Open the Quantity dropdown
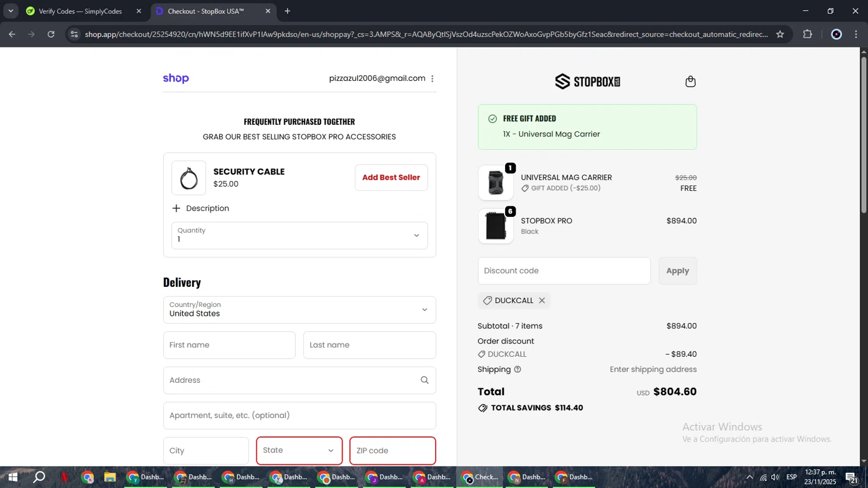Image resolution: width=868 pixels, height=488 pixels. pyautogui.click(x=300, y=235)
